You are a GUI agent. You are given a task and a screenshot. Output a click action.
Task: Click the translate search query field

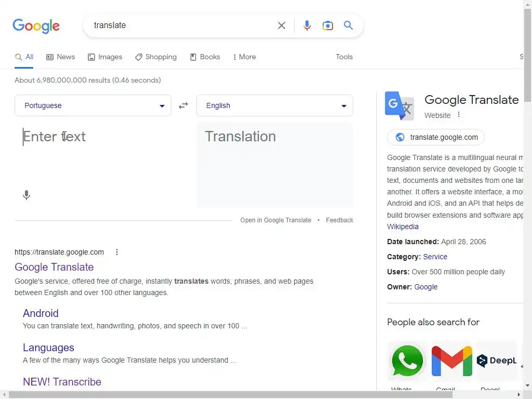[183, 25]
